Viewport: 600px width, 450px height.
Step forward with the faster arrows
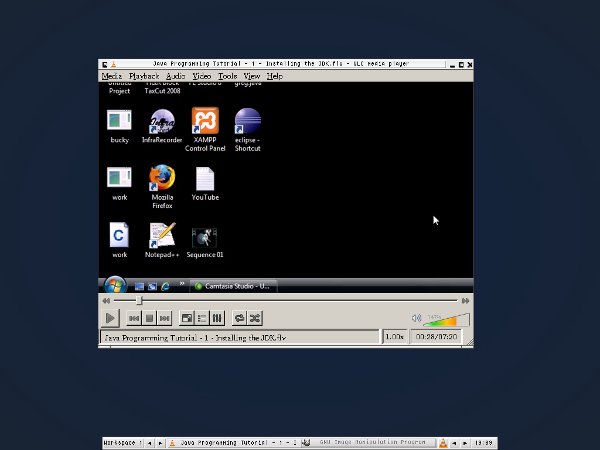click(x=465, y=301)
